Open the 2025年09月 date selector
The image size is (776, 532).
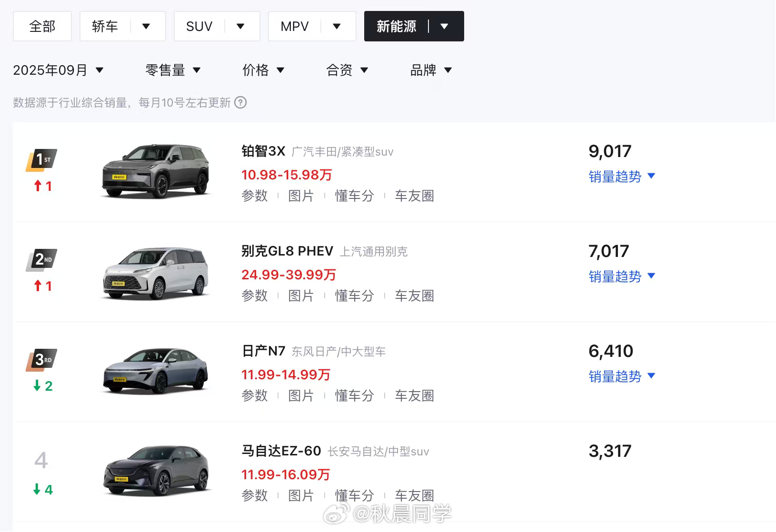pyautogui.click(x=58, y=70)
